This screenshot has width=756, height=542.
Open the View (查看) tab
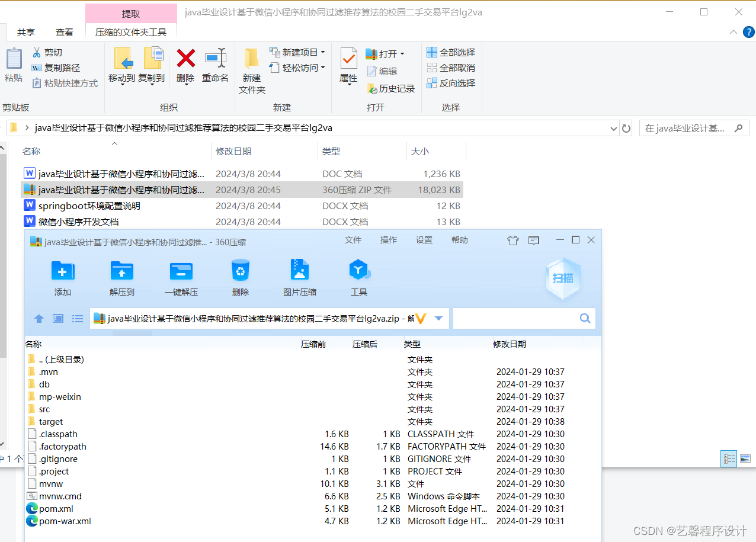click(65, 33)
